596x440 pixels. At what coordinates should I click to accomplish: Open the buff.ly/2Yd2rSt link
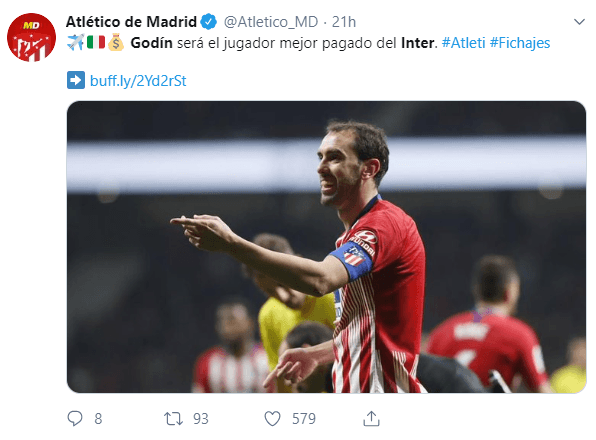138,81
